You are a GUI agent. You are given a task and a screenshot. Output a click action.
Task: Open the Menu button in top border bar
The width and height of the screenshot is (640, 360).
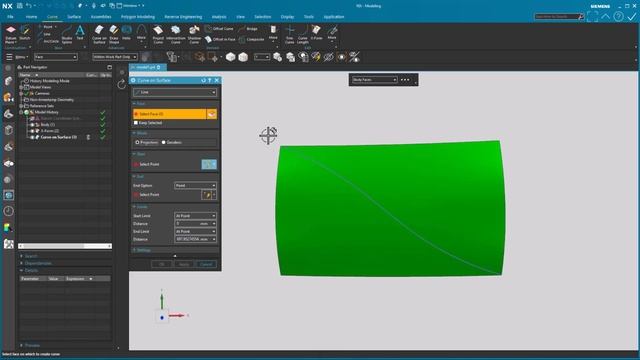[17, 57]
